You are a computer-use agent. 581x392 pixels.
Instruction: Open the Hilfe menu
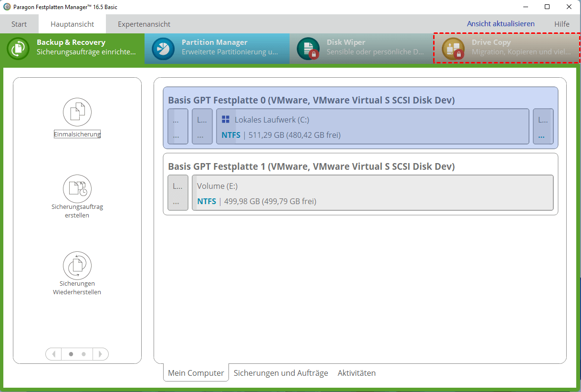click(562, 24)
